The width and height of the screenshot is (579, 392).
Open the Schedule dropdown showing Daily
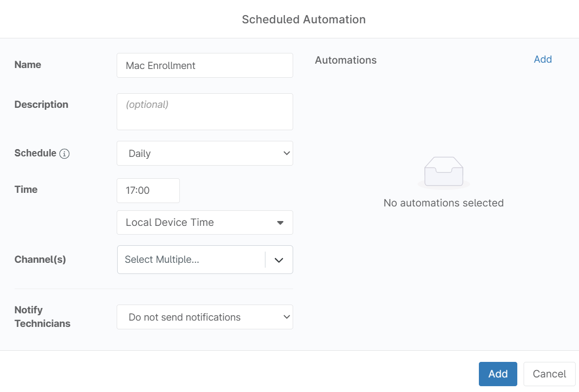pyautogui.click(x=205, y=153)
